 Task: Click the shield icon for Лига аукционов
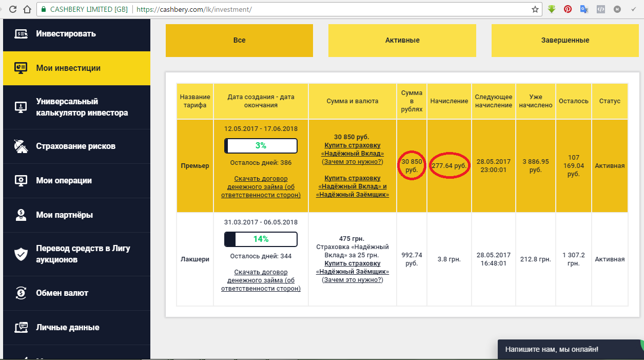click(21, 254)
